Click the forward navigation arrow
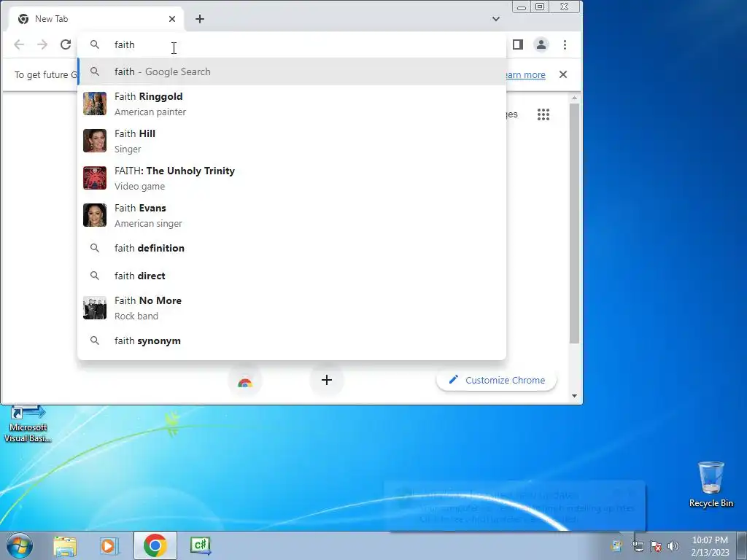Screen dimensions: 747x560 pyautogui.click(x=42, y=44)
